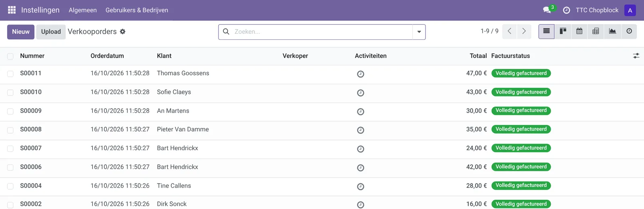
Task: Click activity clock for order S00007
Action: click(361, 149)
